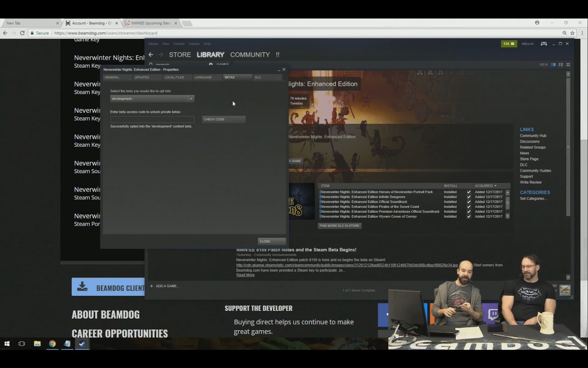The width and height of the screenshot is (588, 368).
Task: Open File Explorer from taskbar
Action: point(37,344)
